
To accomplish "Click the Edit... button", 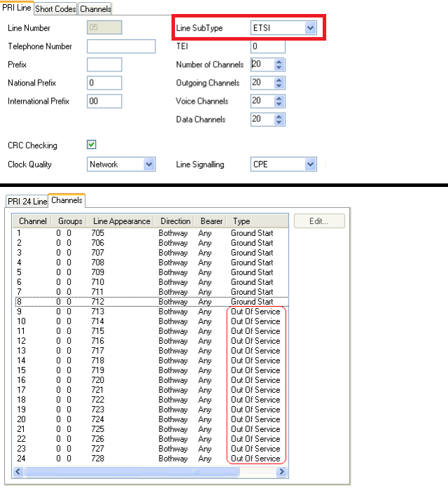I will click(x=319, y=221).
